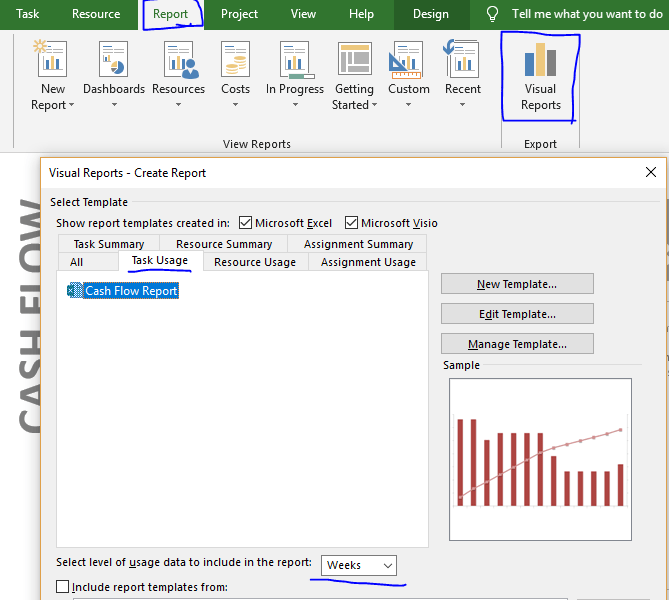Open the New Report dropdown icon
The image size is (669, 600).
(x=52, y=60)
